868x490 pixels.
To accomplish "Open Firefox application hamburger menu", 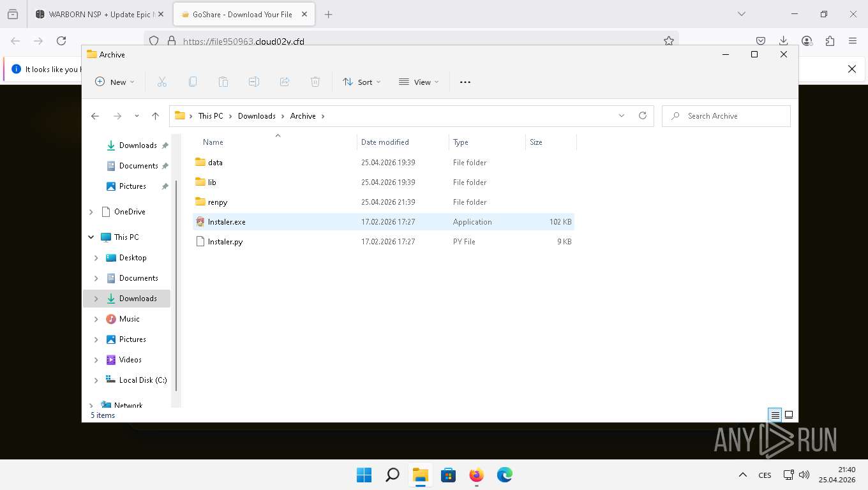I will coord(853,41).
